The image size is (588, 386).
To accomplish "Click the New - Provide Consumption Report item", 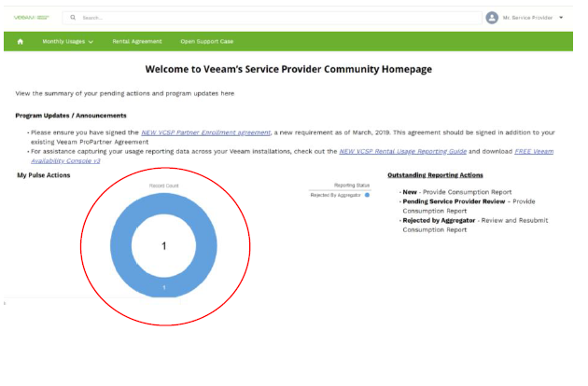I will 456,192.
